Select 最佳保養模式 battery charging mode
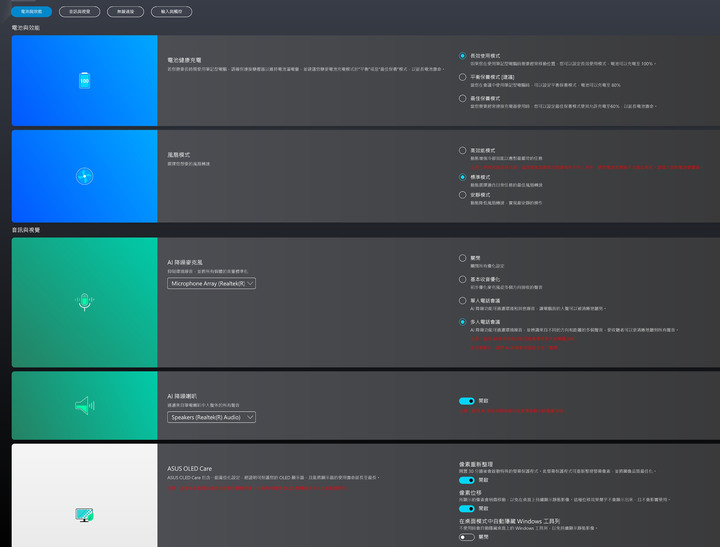The width and height of the screenshot is (720, 547). (462, 98)
